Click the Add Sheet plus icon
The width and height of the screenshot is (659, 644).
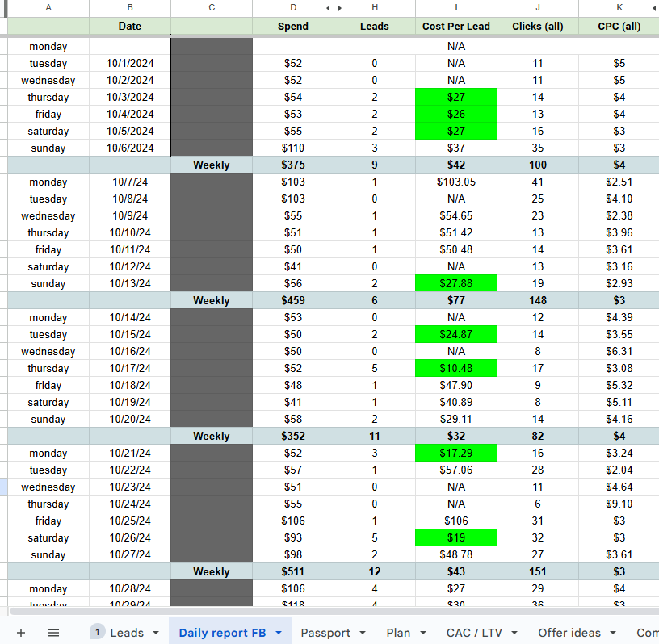coord(21,633)
